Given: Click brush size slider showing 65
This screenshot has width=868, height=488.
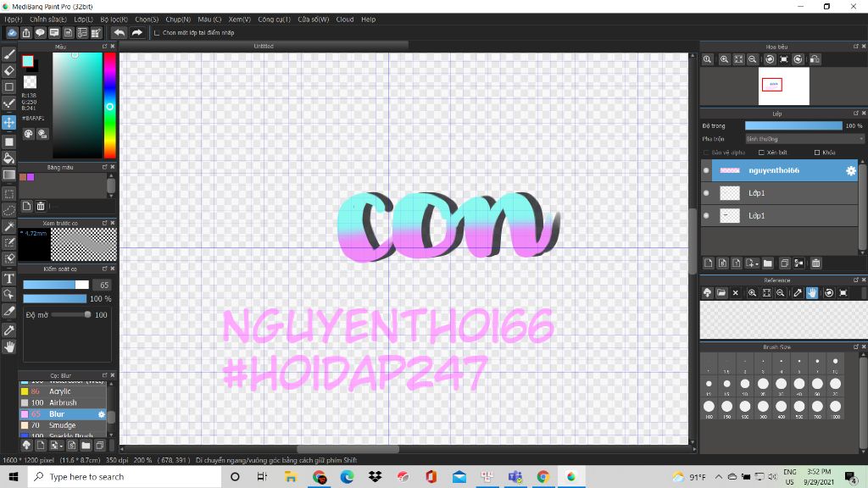Looking at the screenshot, I should (x=55, y=285).
